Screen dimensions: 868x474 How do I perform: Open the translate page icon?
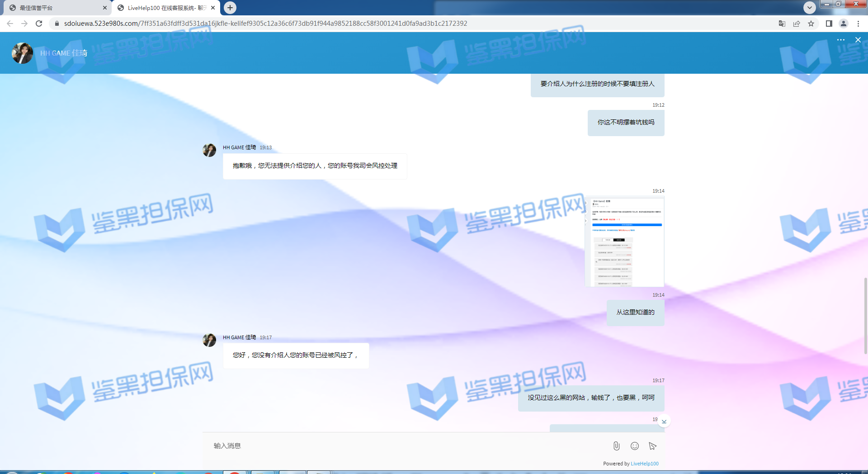[x=782, y=24]
